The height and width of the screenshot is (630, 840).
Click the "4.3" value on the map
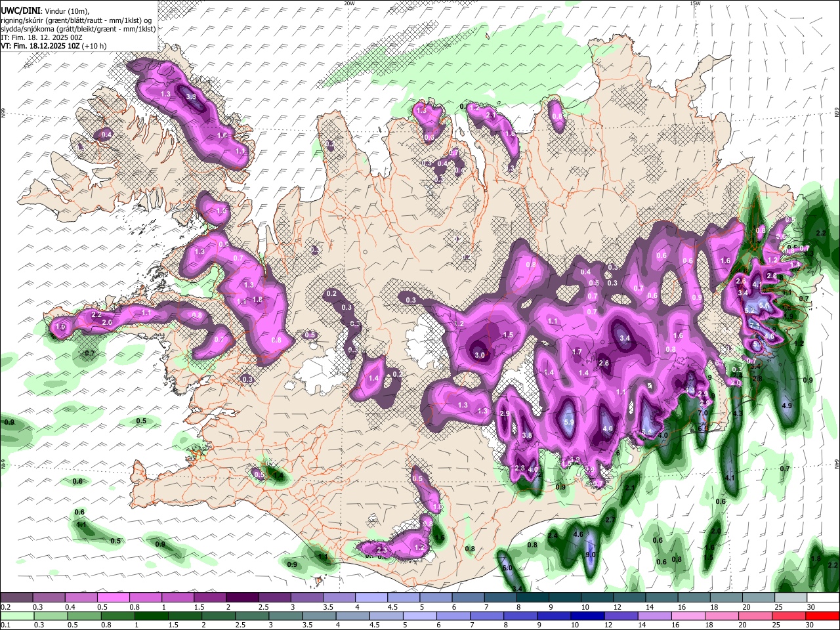tap(738, 414)
